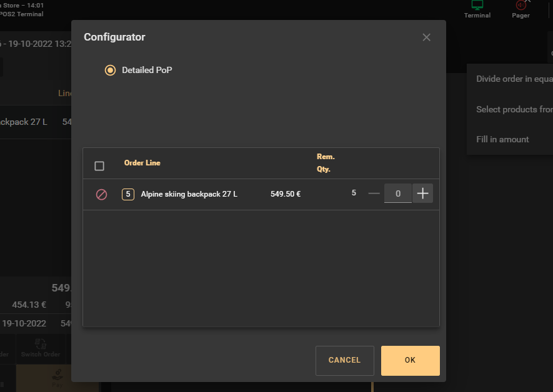Click the red prohibited icon on order line

tap(101, 194)
